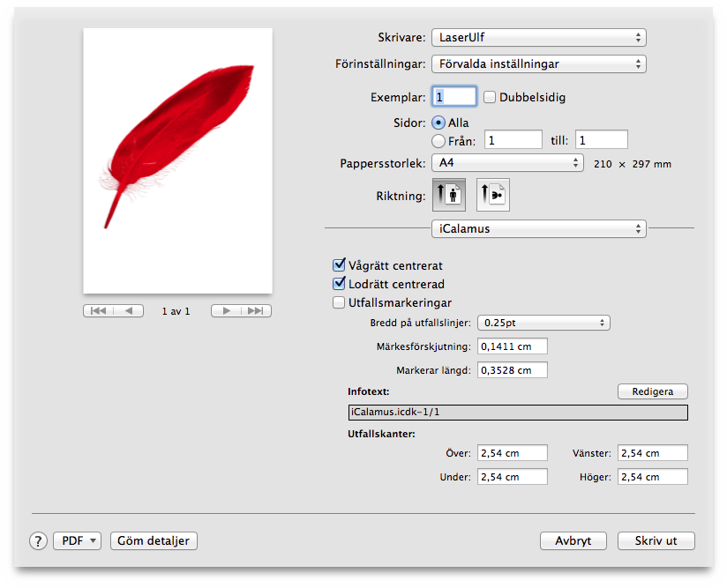
Task: Click the Över bleed margin field
Action: coord(513,453)
